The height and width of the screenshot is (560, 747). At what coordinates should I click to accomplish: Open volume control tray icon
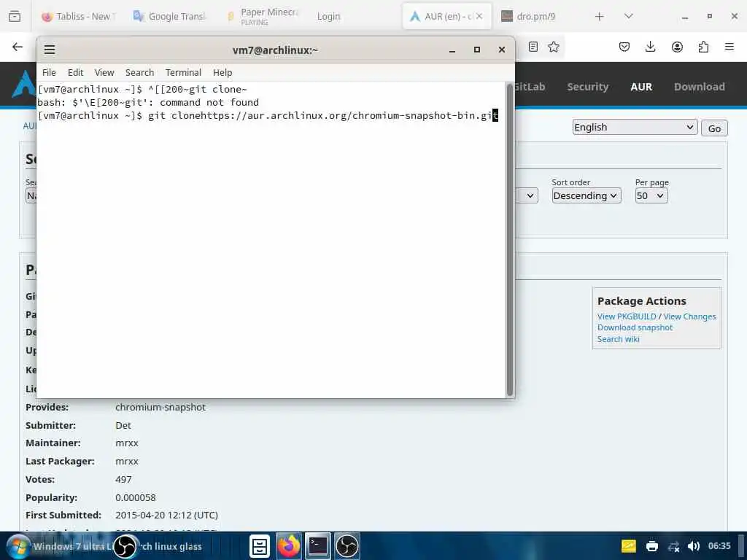click(694, 546)
